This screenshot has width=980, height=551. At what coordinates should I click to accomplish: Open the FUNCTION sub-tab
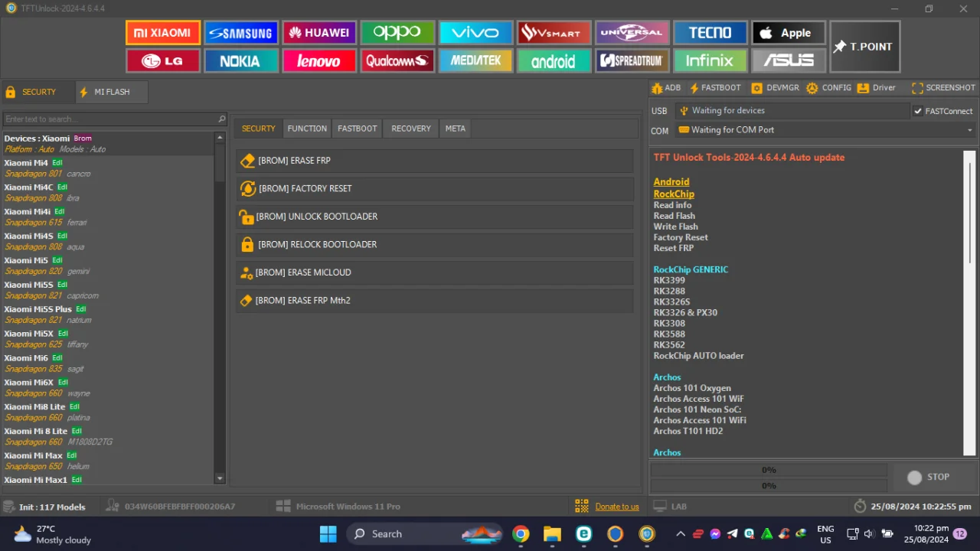click(x=307, y=129)
